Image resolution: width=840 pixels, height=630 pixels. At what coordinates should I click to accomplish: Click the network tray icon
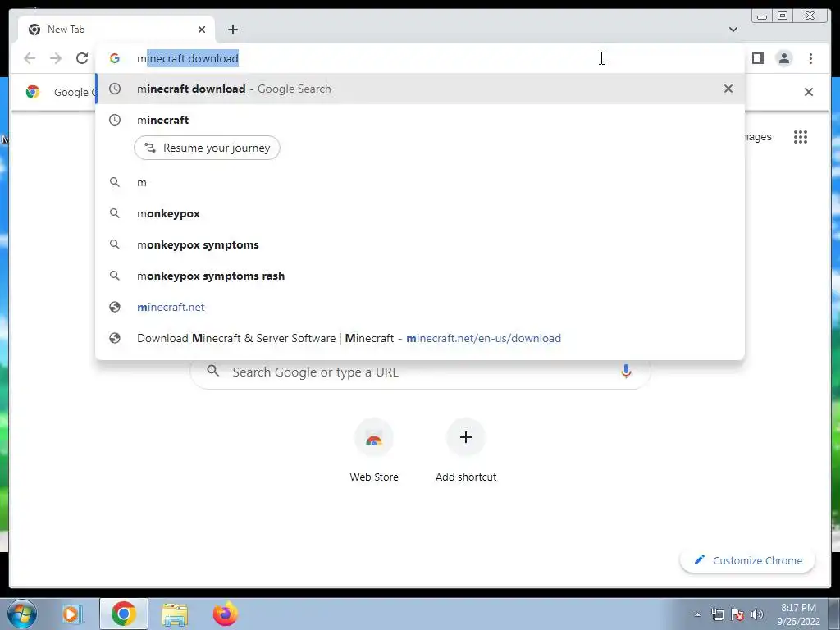pos(717,614)
